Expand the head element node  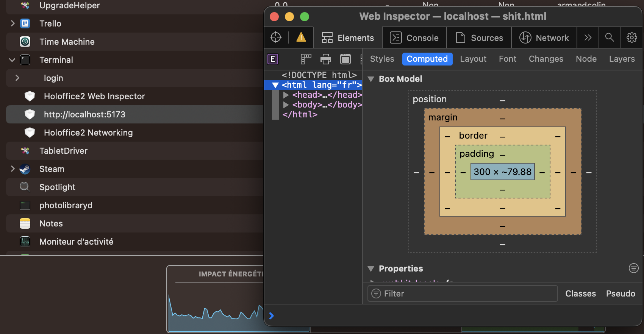coord(286,95)
